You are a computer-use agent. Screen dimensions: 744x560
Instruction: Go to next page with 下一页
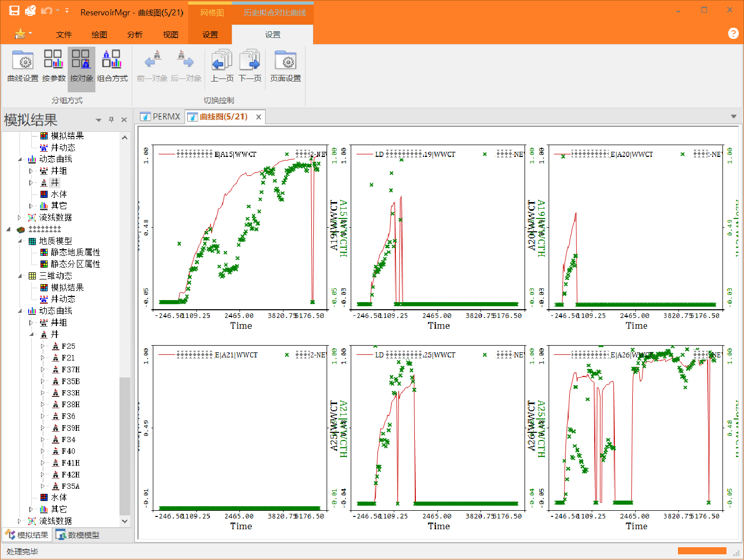(x=250, y=66)
